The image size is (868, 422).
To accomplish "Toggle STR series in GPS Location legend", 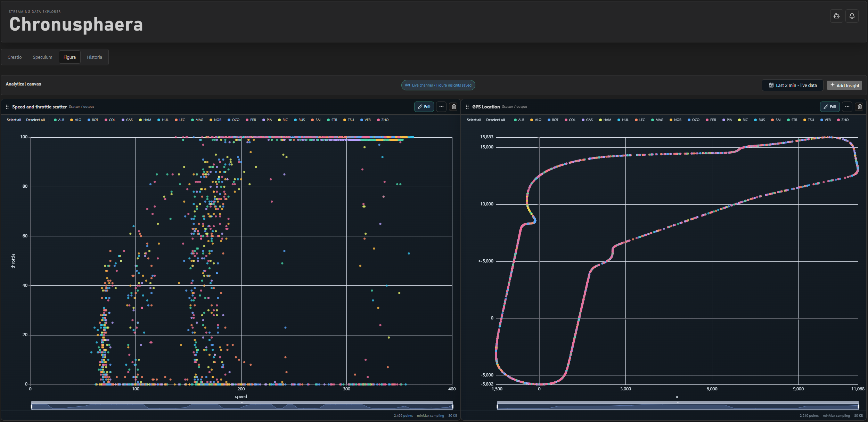I will 792,120.
